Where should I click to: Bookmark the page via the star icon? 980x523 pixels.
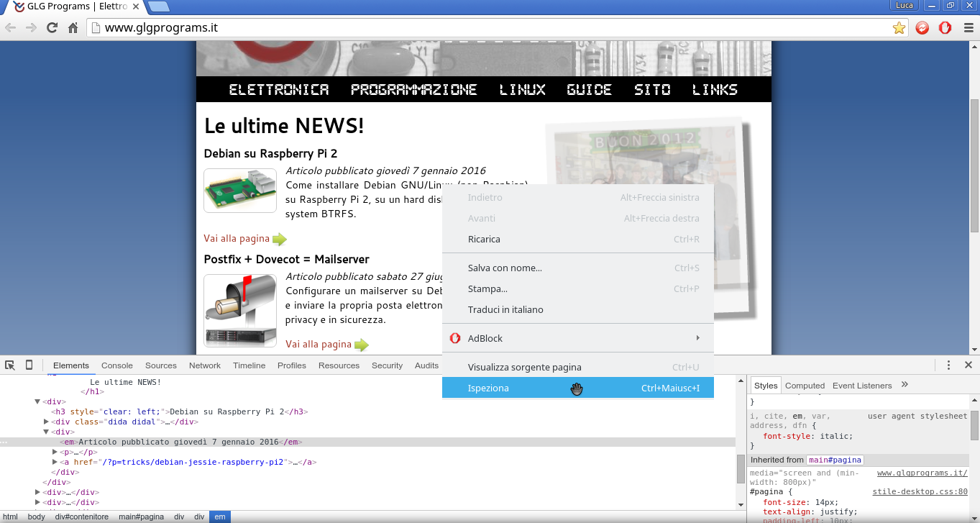click(x=900, y=28)
